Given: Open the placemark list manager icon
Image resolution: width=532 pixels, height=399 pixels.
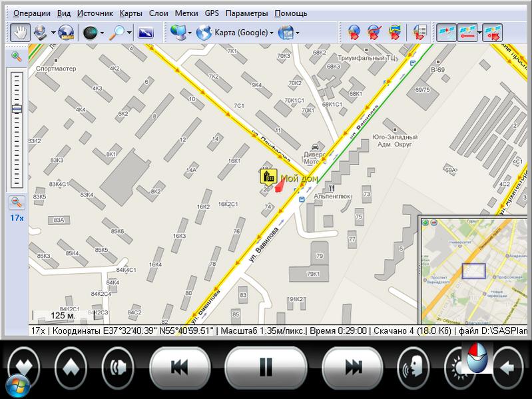Looking at the screenshot, I should [x=419, y=32].
